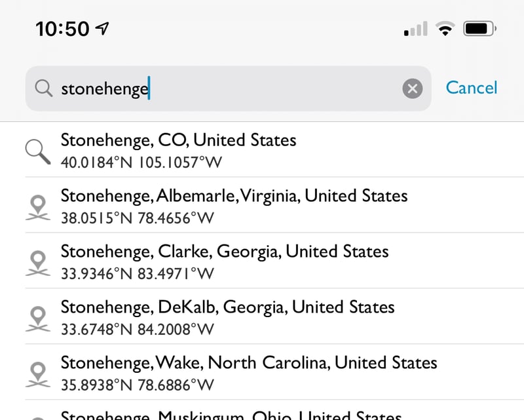Clear the stonehenge search text
Viewport: 524px width, 420px height.
(x=412, y=88)
